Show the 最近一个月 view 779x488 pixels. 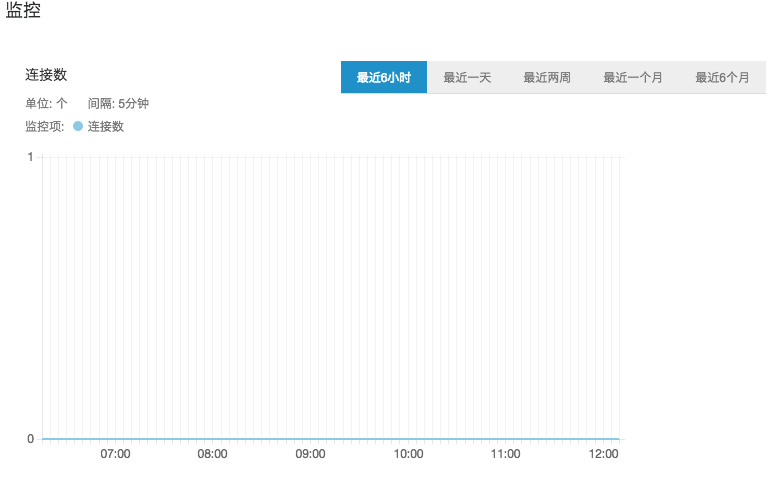pos(632,77)
